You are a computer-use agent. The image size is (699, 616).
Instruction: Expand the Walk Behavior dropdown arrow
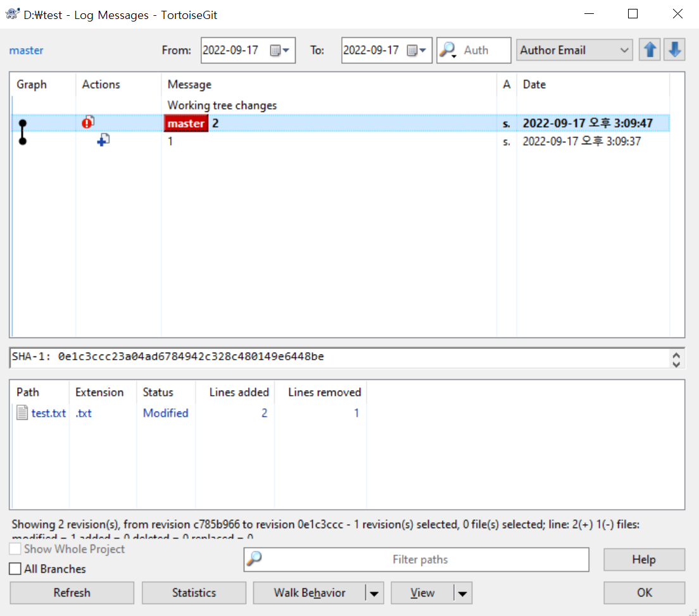pos(374,593)
